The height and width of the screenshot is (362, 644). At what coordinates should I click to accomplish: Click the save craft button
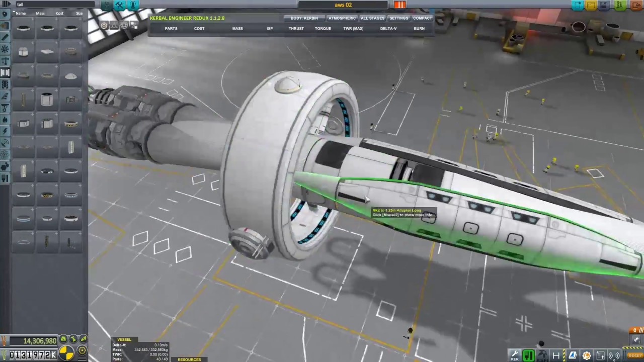click(604, 5)
